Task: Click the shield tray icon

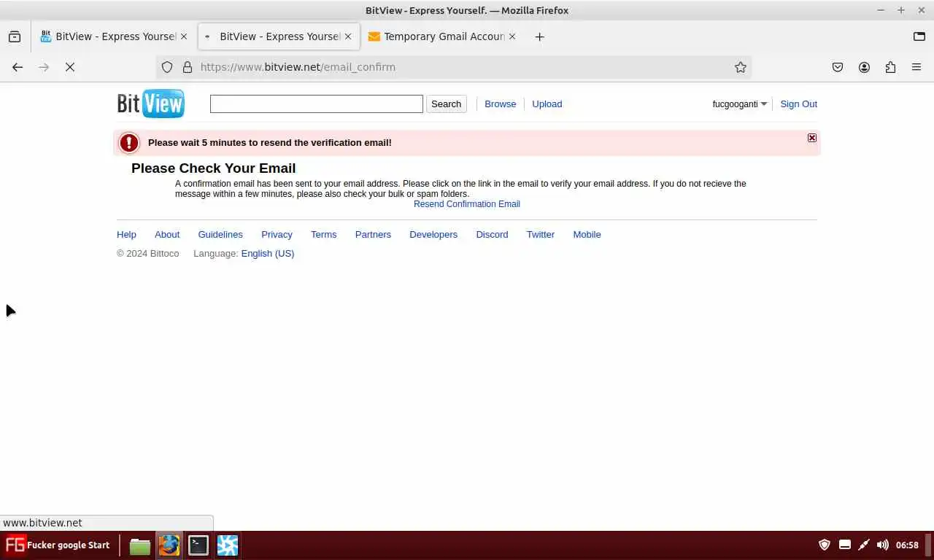Action: 825,545
